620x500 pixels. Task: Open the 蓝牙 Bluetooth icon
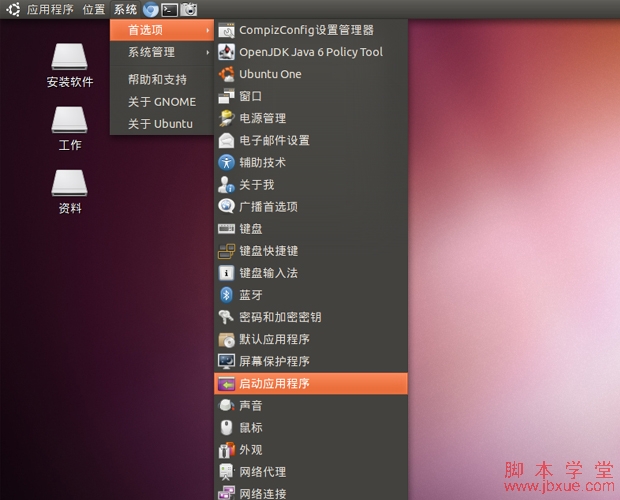(227, 295)
